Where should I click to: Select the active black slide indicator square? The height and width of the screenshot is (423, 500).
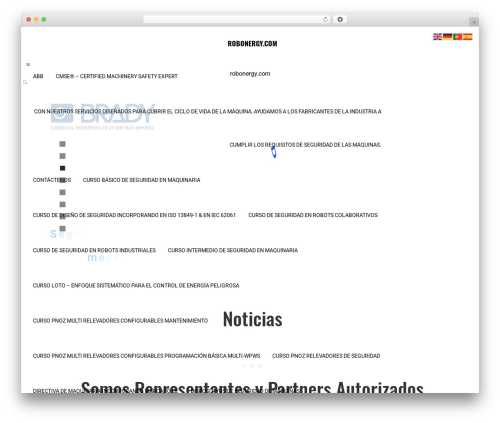click(62, 168)
